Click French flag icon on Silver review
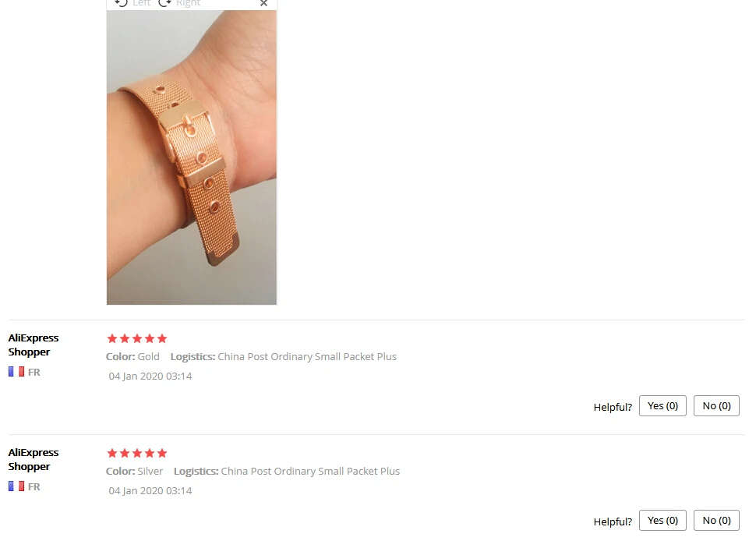This screenshot has width=756, height=548. coord(16,486)
